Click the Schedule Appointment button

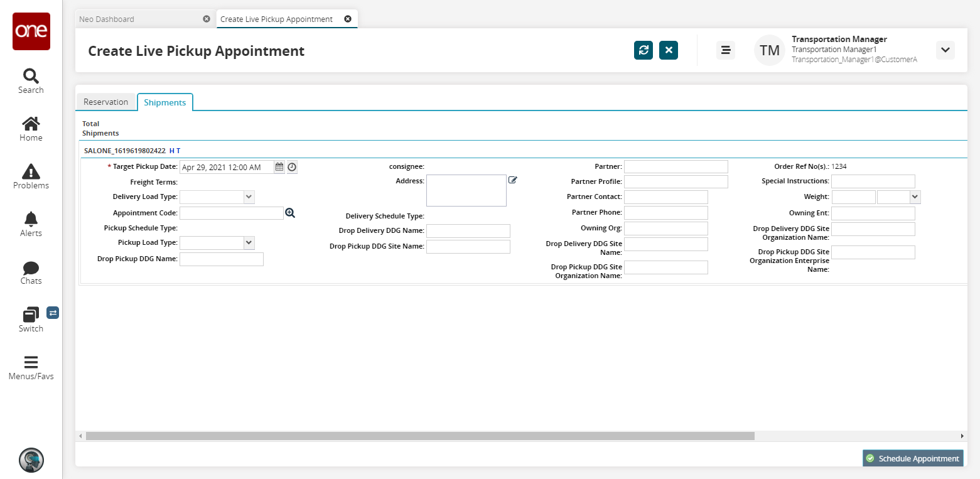(x=913, y=458)
